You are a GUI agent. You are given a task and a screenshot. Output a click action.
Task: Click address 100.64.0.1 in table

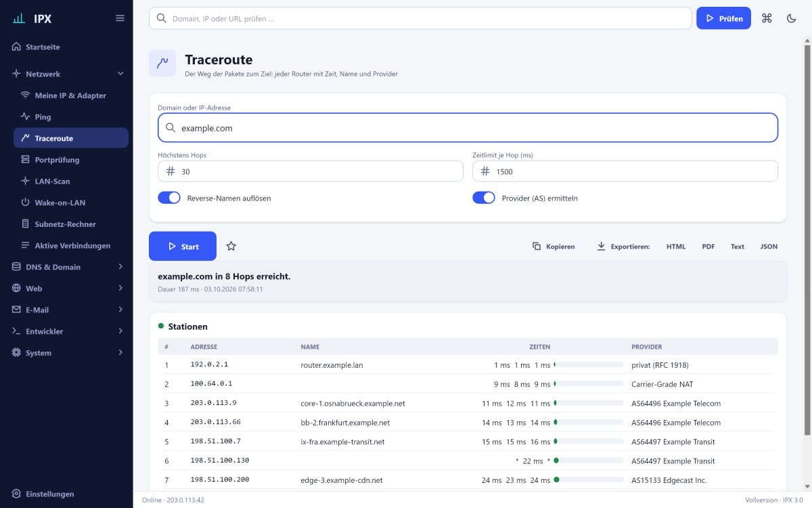coord(211,383)
